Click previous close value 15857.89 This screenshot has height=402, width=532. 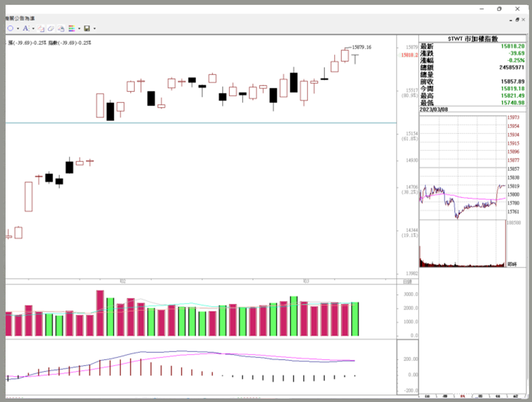pos(513,82)
